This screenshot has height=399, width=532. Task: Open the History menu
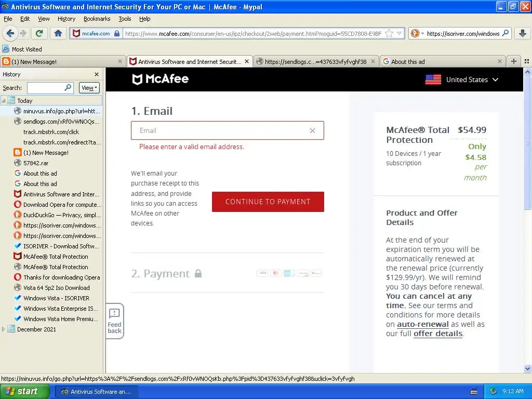(x=66, y=19)
